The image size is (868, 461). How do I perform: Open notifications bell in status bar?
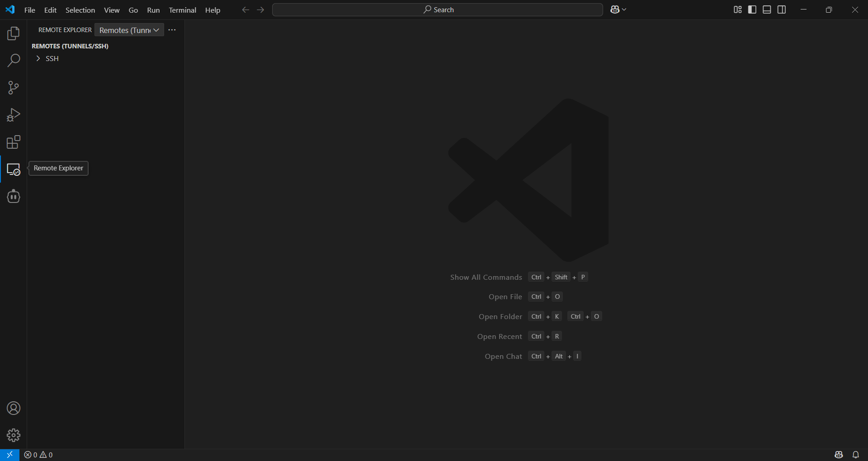tap(856, 455)
